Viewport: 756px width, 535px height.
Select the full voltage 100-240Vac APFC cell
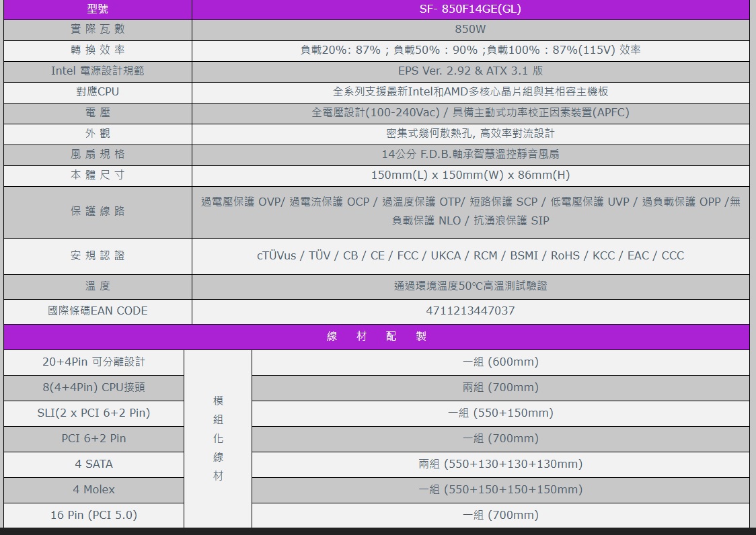click(x=470, y=113)
